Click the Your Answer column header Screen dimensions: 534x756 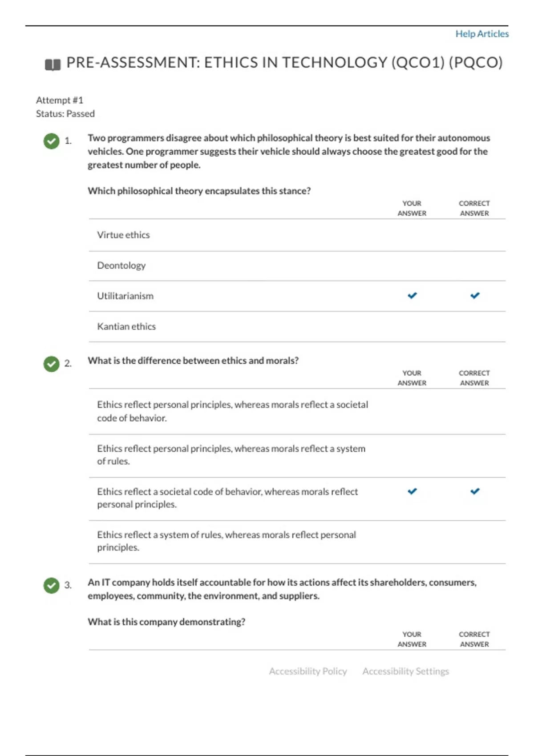(x=412, y=208)
